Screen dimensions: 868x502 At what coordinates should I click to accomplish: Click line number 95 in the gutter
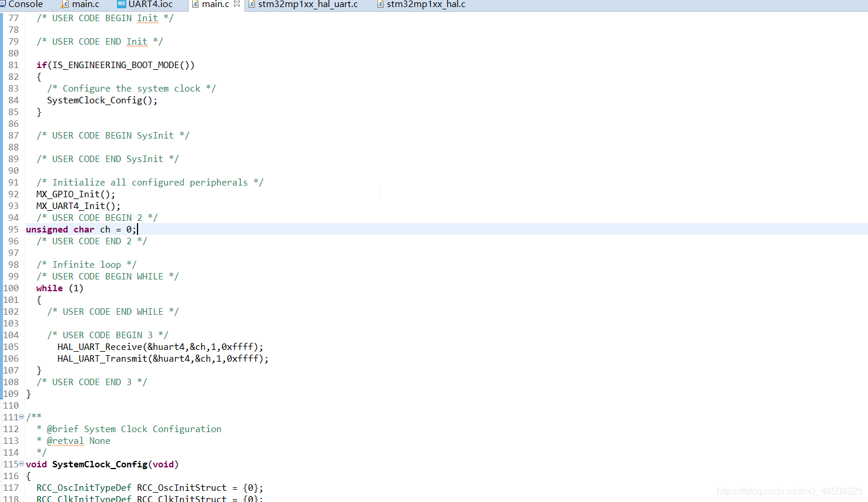click(x=14, y=230)
